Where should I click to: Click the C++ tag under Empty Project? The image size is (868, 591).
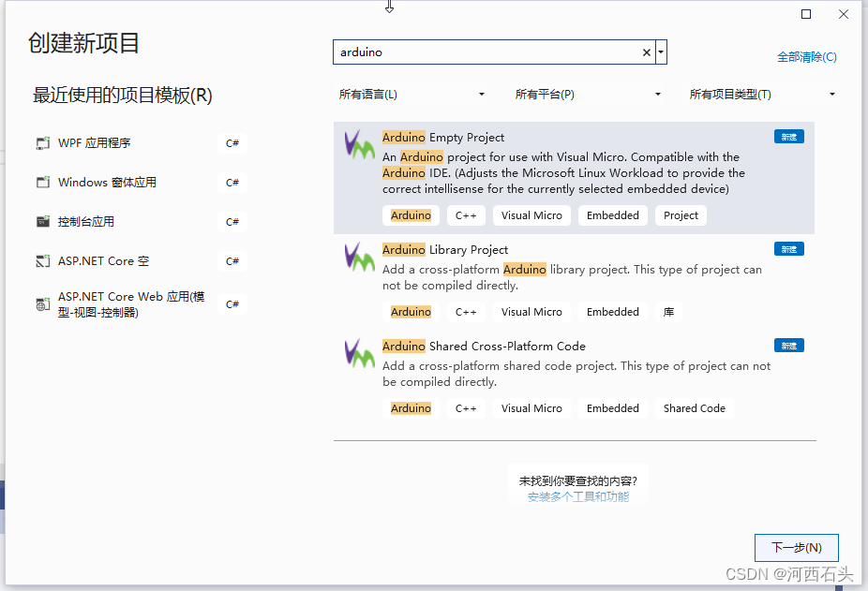(x=466, y=215)
